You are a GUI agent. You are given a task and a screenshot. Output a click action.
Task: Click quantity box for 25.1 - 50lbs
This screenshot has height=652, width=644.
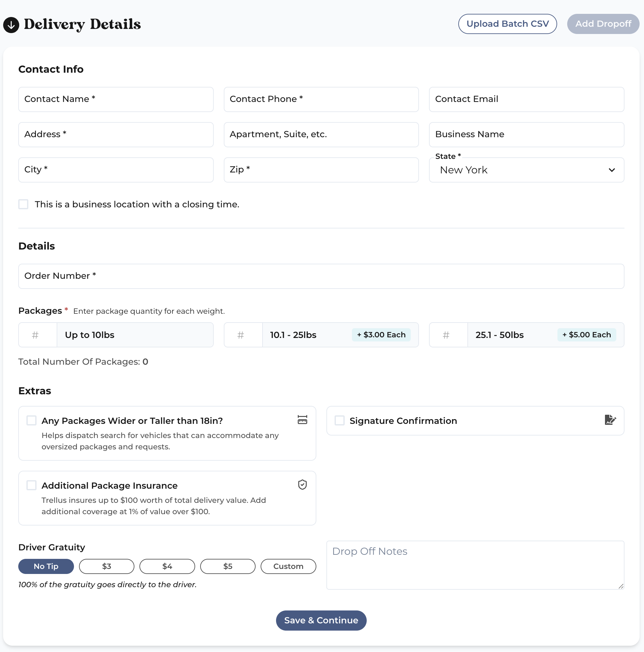point(448,335)
